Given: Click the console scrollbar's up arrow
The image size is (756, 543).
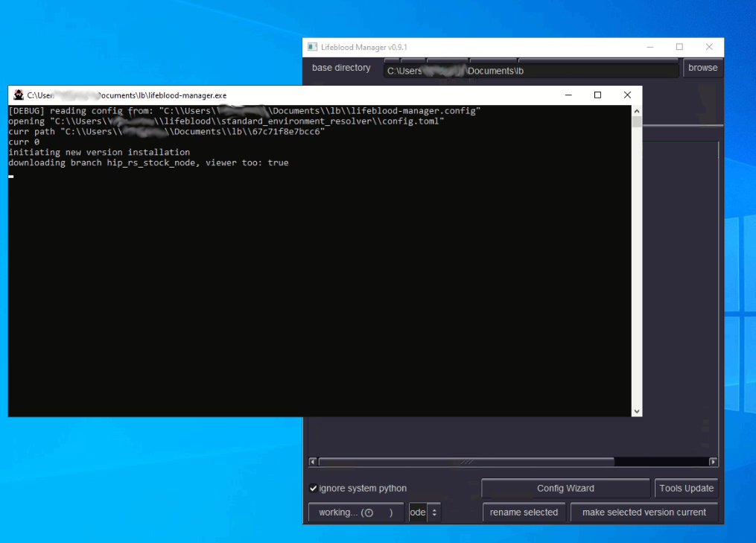Looking at the screenshot, I should 637,110.
